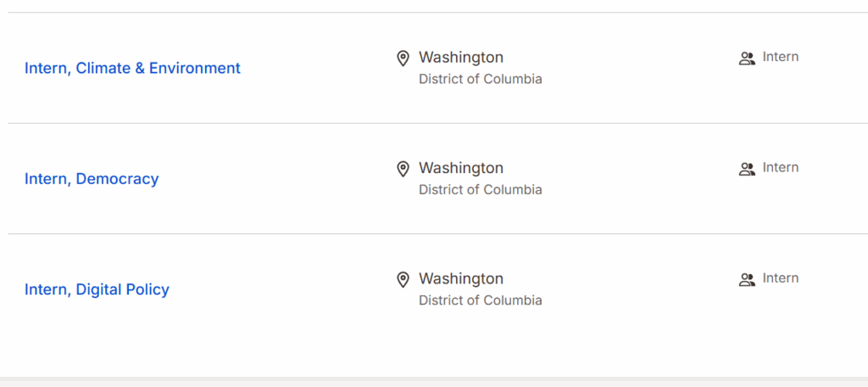The width and height of the screenshot is (868, 387).
Task: Click location pin icon in Democracy internship row
Action: (403, 169)
